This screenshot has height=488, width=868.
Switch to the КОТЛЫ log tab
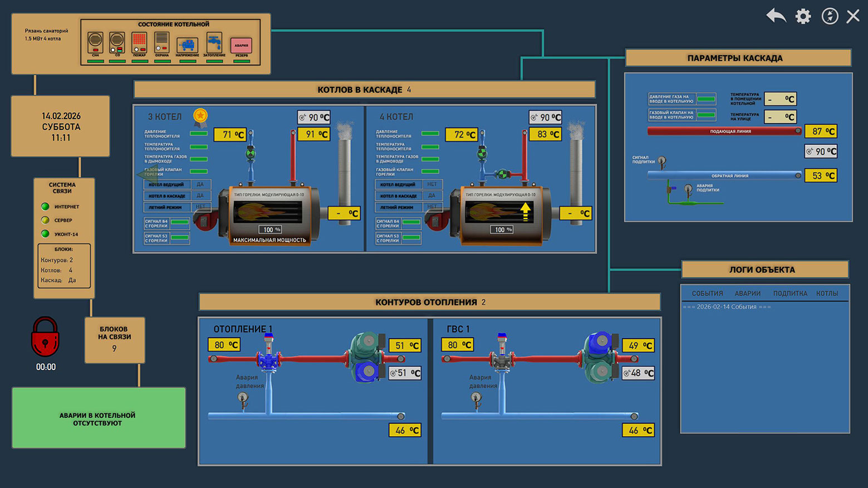coord(827,294)
